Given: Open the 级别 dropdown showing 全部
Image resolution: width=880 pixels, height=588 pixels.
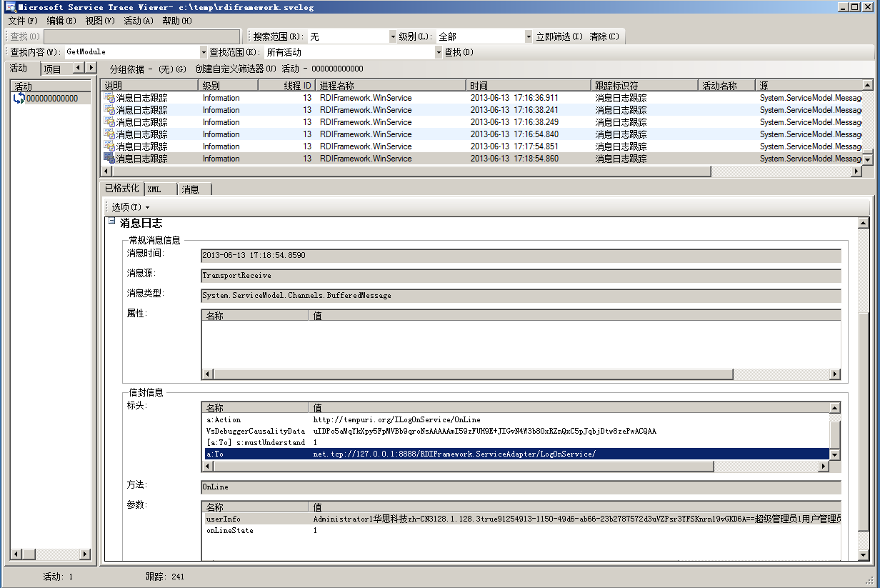Looking at the screenshot, I should point(529,36).
